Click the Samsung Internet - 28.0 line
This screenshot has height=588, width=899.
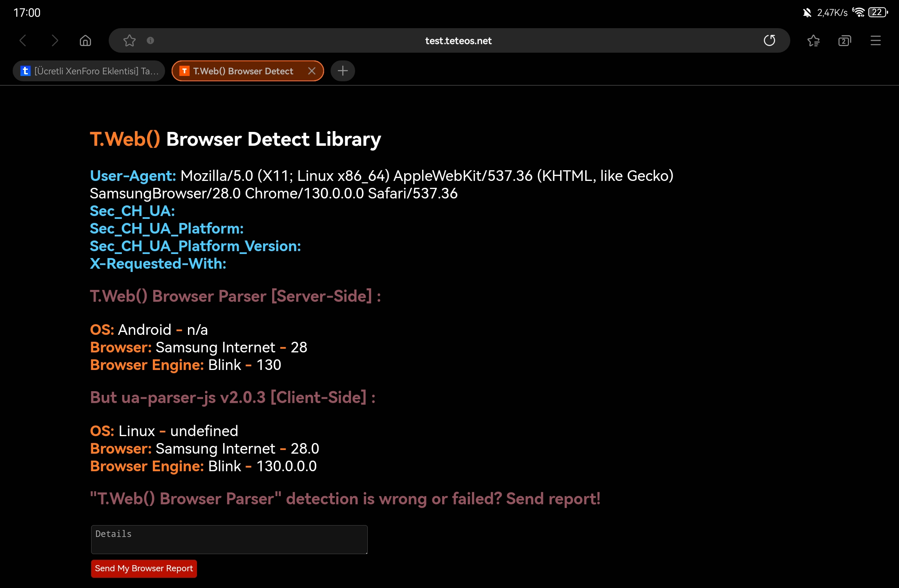tap(204, 448)
